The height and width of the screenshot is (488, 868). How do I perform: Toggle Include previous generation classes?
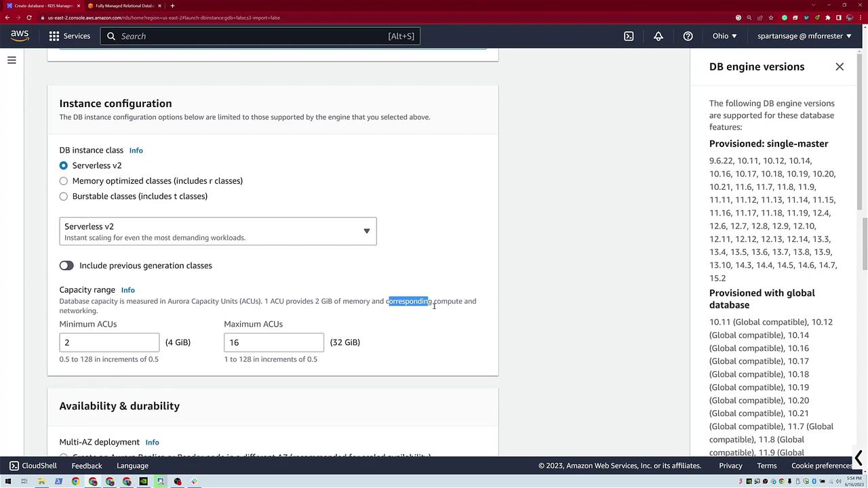click(66, 266)
